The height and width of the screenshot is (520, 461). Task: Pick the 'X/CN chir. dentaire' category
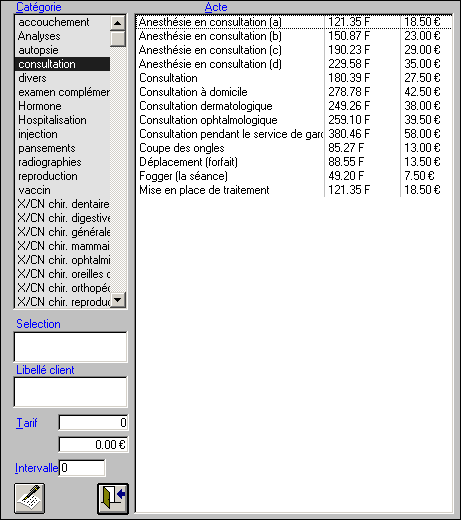tap(62, 204)
